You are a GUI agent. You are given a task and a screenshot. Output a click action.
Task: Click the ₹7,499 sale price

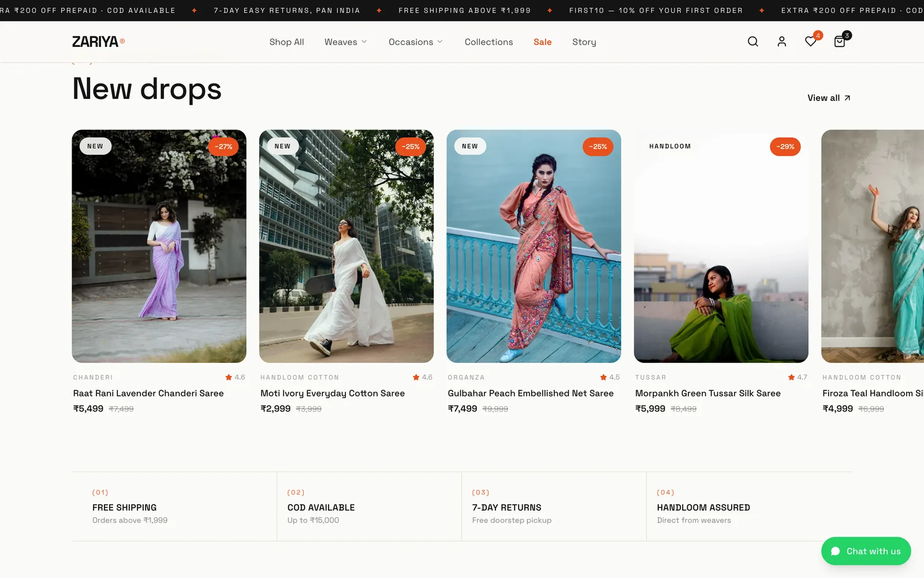coord(463,409)
